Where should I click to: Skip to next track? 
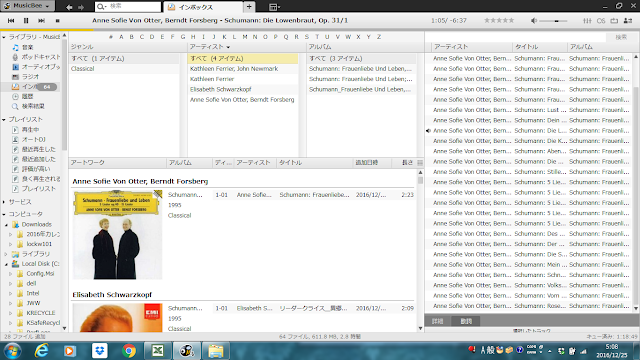tap(41, 20)
